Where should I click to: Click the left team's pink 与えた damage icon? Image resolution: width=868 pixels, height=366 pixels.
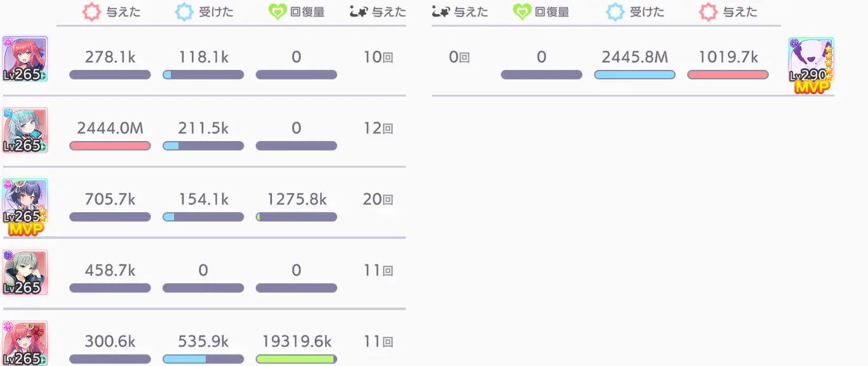click(93, 13)
